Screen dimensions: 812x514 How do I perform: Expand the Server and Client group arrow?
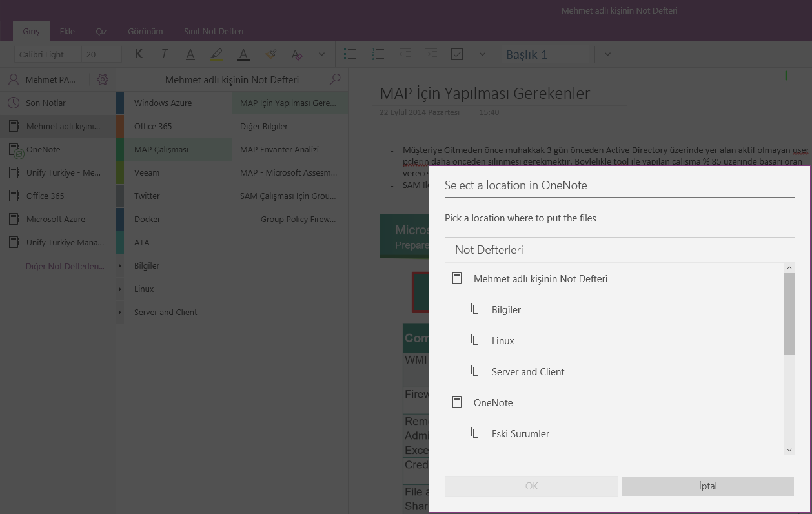120,312
